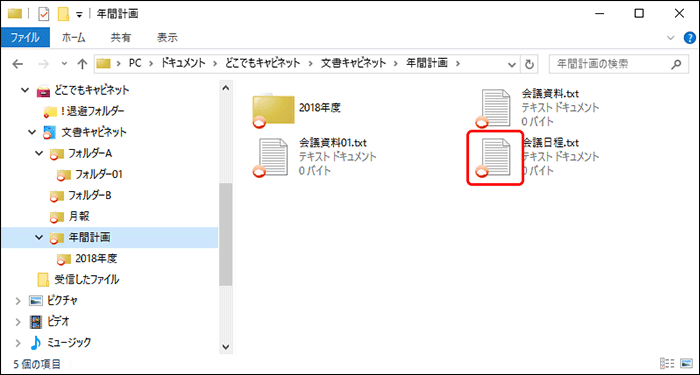Click the 受信したファイル folder icon

click(43, 279)
